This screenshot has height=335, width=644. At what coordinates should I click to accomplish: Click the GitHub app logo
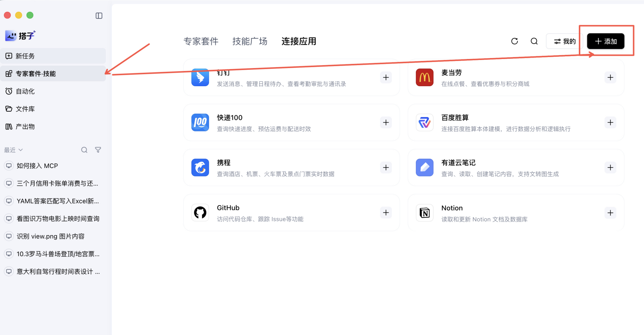pos(200,213)
